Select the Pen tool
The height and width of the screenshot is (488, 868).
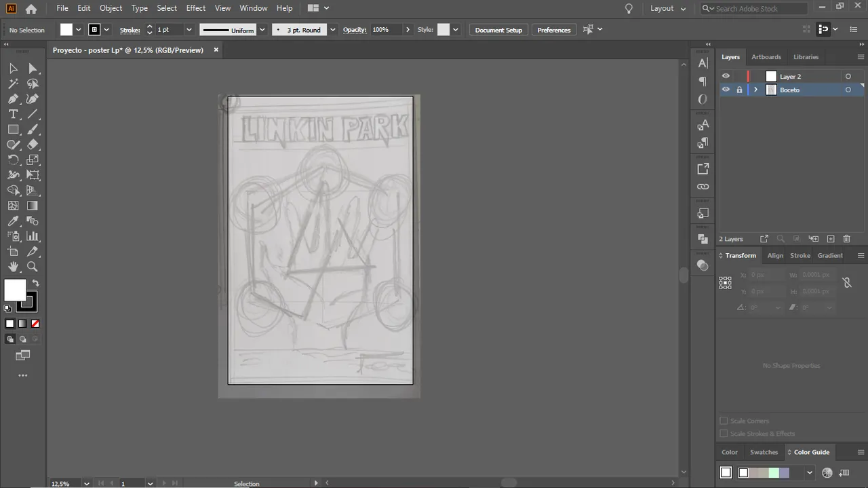point(13,99)
